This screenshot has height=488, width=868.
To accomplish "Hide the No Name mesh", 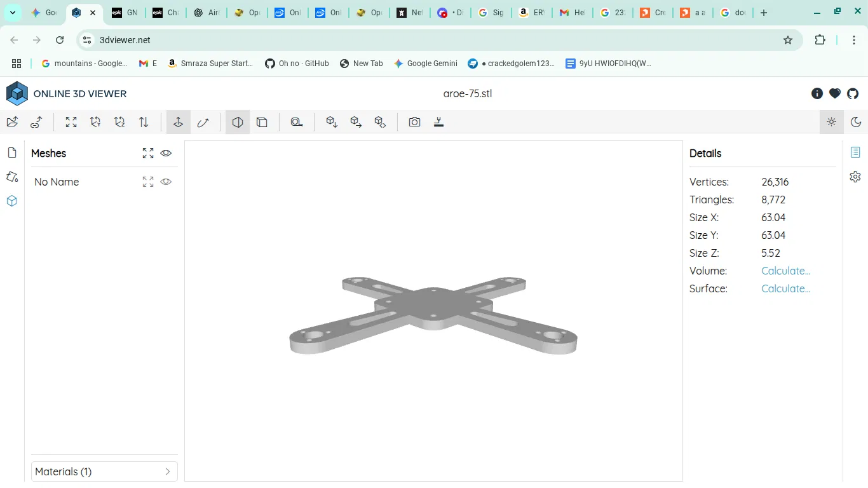I will click(166, 182).
